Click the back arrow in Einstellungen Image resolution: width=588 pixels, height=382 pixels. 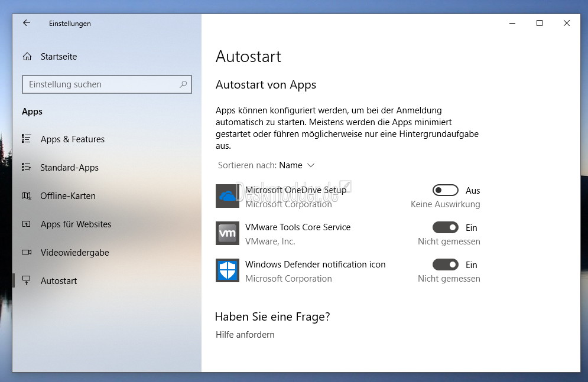click(26, 23)
